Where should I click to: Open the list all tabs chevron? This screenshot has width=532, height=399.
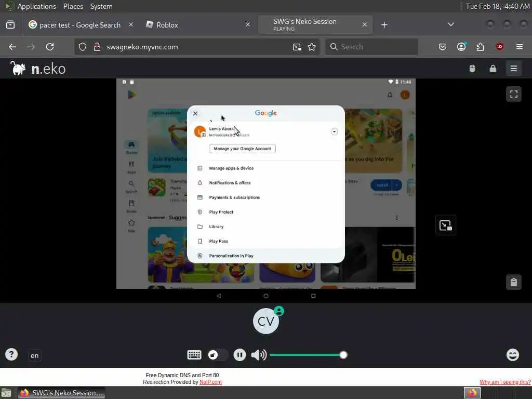click(450, 24)
